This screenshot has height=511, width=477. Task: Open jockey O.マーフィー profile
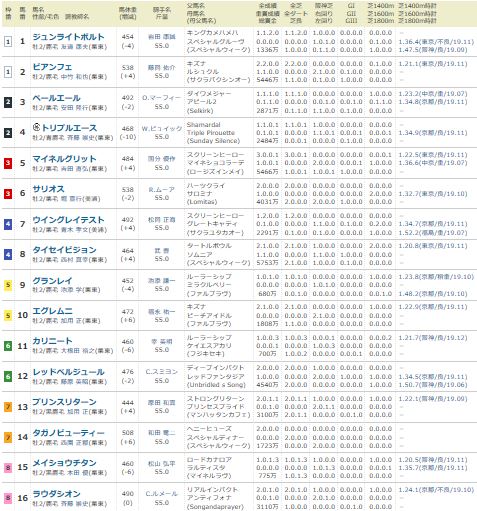click(x=161, y=98)
